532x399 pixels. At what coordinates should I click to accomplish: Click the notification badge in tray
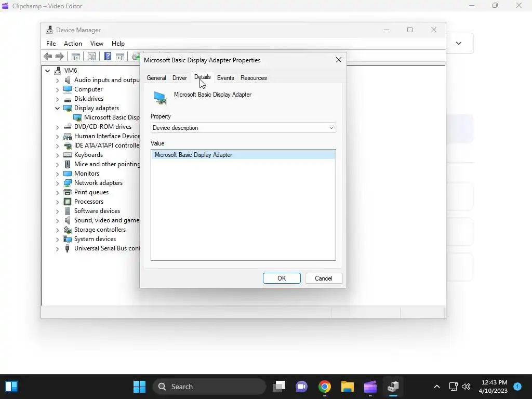[517, 386]
